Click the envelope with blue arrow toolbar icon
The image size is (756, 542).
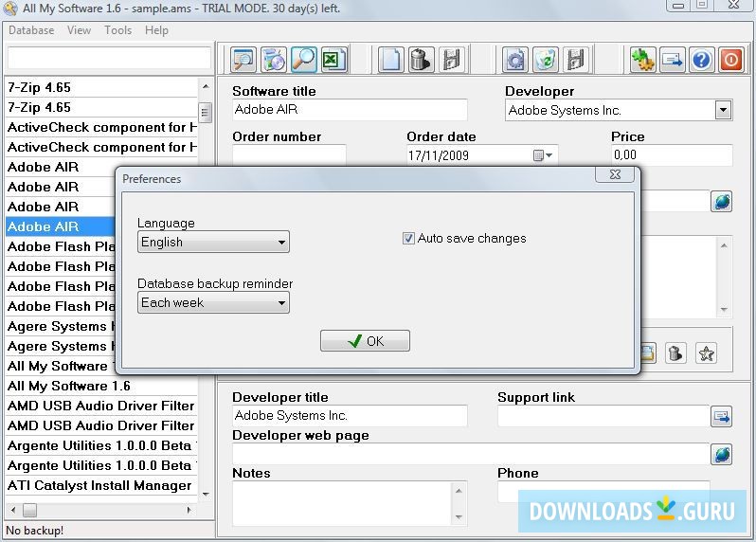tap(672, 61)
